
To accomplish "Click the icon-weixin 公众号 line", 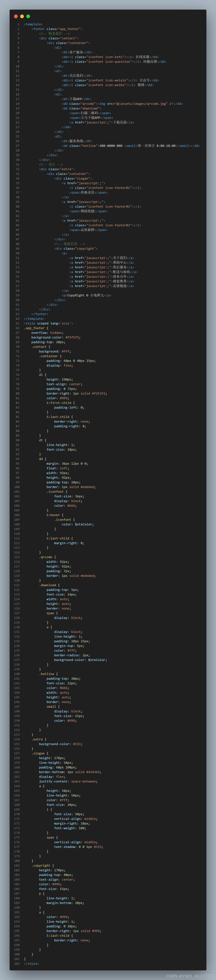I will pyautogui.click(x=111, y=80).
